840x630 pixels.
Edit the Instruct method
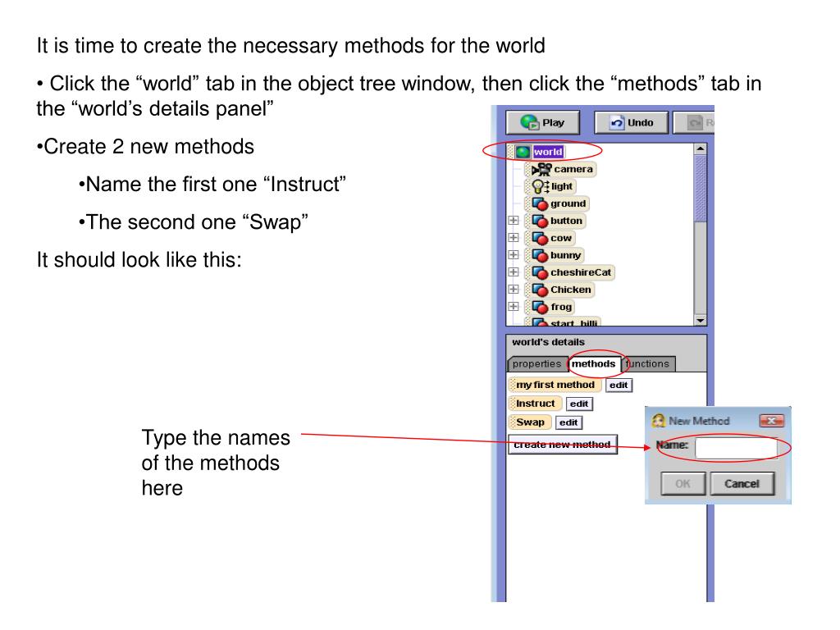[579, 404]
